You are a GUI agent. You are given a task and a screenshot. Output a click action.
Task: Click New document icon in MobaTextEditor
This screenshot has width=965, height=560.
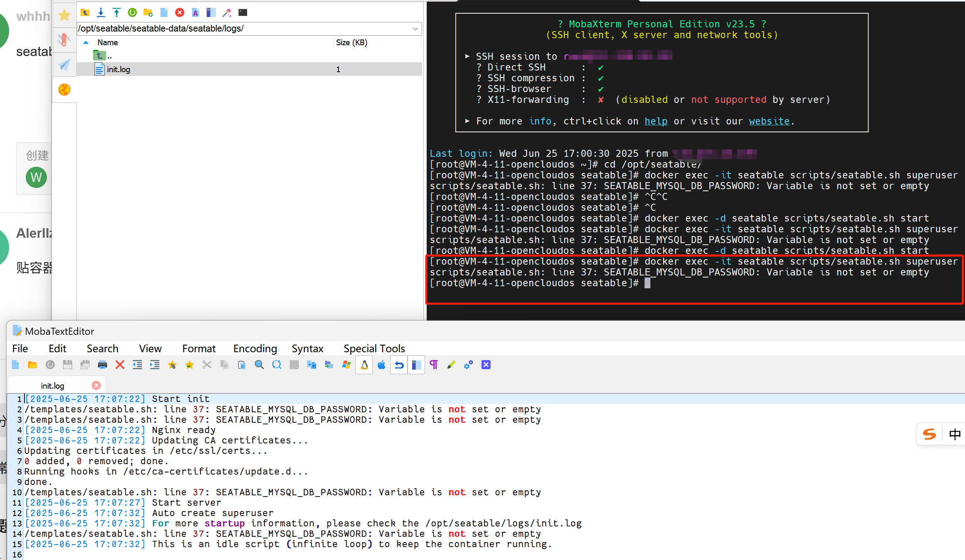click(15, 365)
